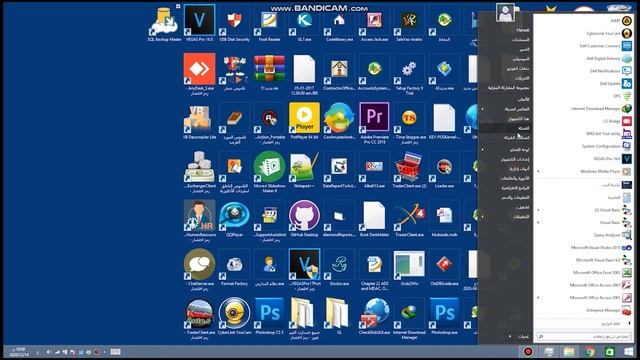Image resolution: width=640 pixels, height=360 pixels.
Task: Open Dell Customer Connect in Start menu
Action: (x=584, y=46)
